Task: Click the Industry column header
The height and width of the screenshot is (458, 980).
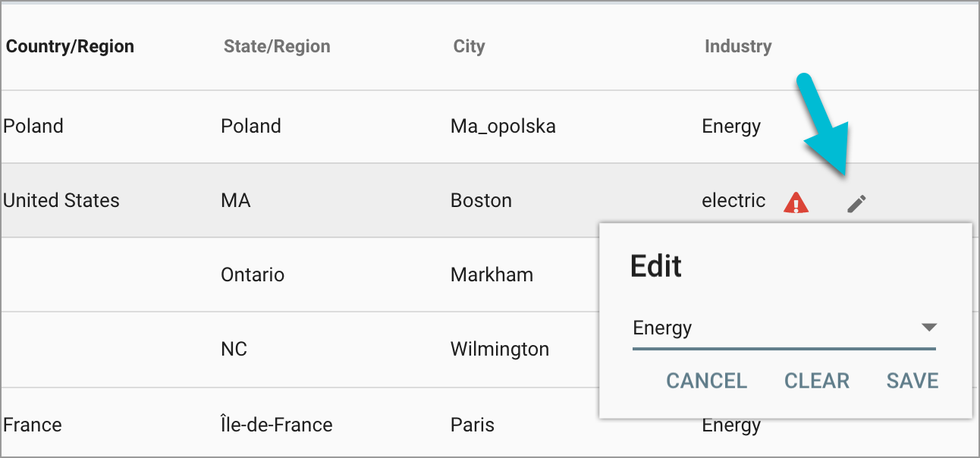Action: click(738, 45)
